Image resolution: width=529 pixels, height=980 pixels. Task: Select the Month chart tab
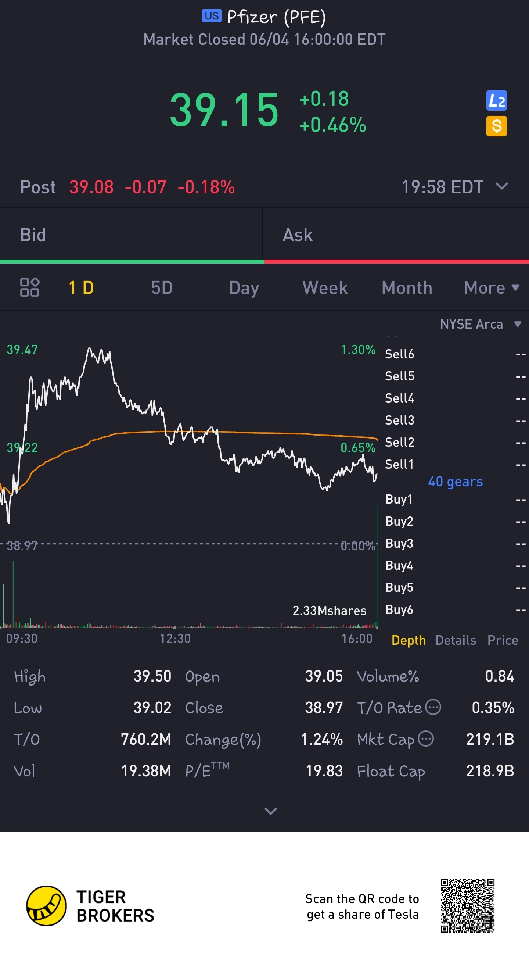coord(407,287)
